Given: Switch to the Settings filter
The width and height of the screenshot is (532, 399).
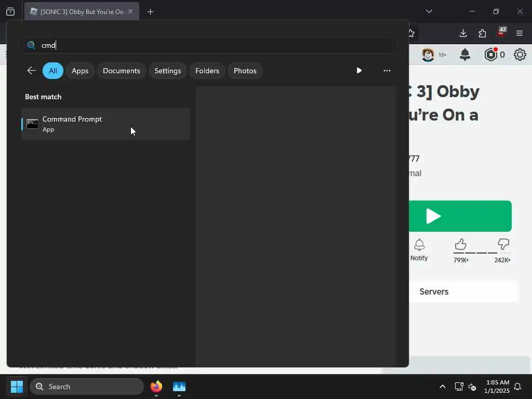Looking at the screenshot, I should point(168,71).
